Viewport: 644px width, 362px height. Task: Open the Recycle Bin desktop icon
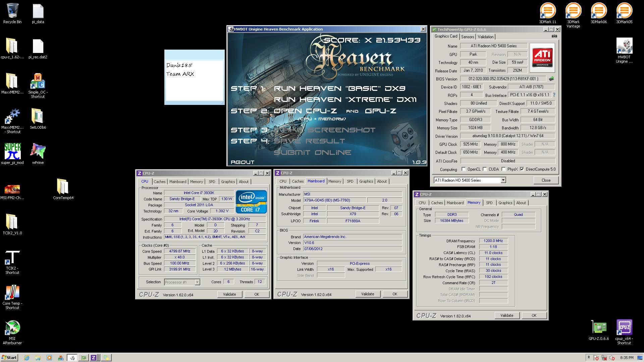pyautogui.click(x=12, y=13)
